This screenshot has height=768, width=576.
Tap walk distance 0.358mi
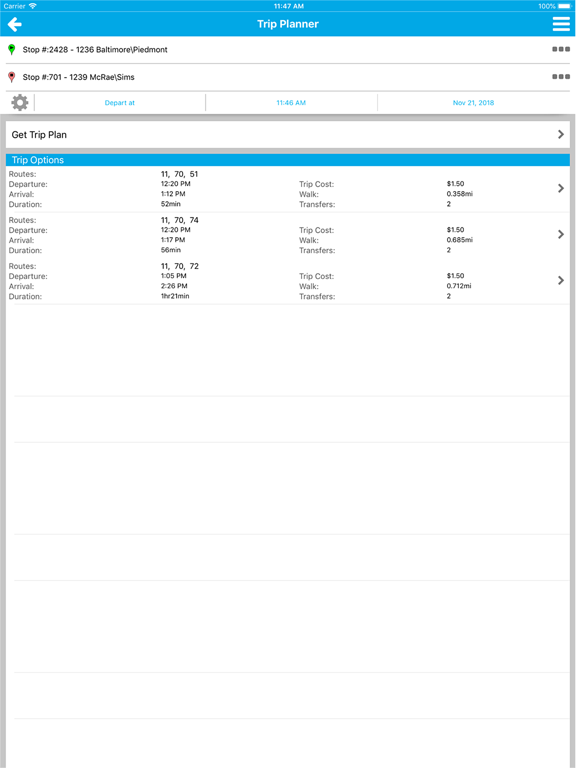coord(459,194)
